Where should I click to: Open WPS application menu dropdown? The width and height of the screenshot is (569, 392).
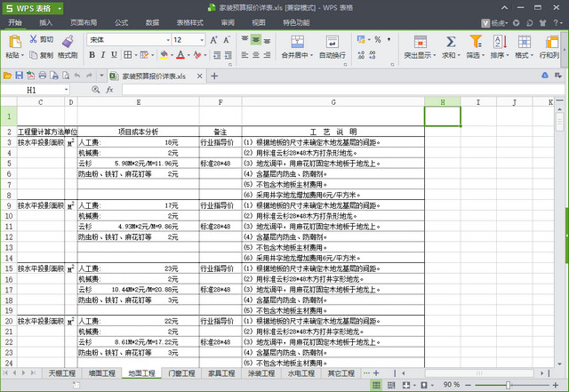click(x=60, y=8)
